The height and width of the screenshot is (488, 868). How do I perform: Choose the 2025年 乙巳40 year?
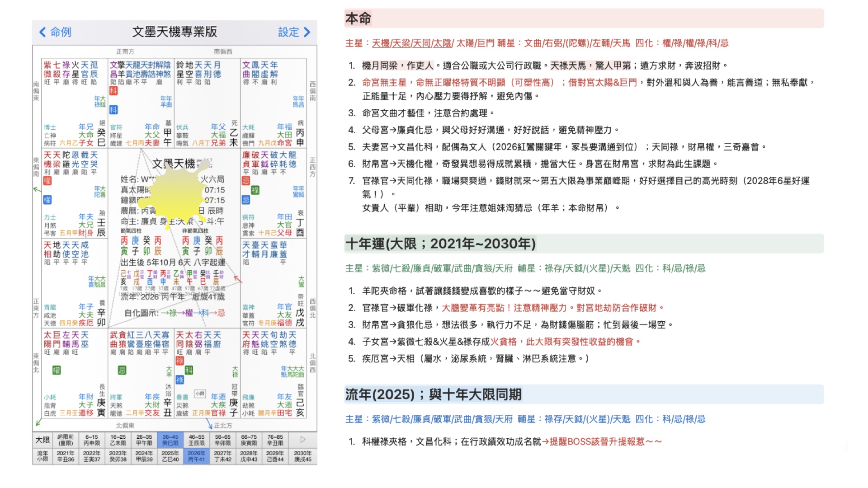tap(170, 456)
